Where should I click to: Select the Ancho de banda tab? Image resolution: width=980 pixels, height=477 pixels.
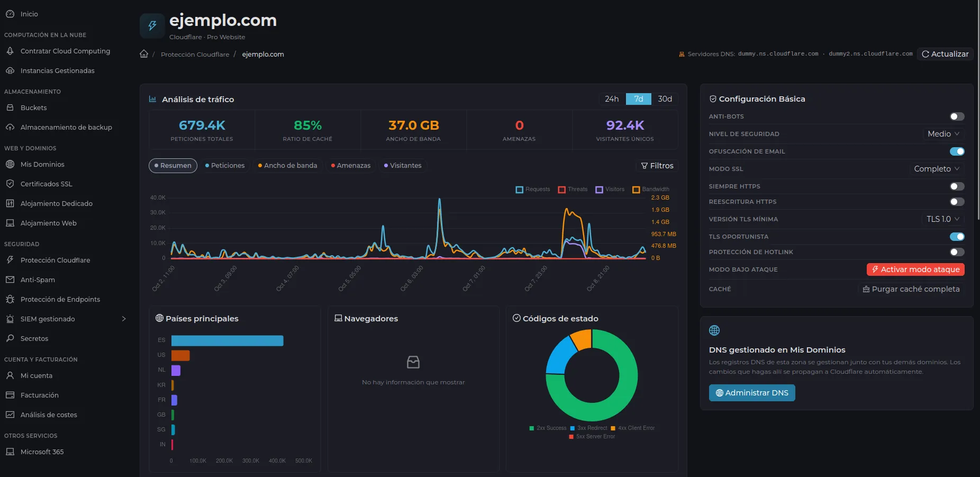coord(287,166)
